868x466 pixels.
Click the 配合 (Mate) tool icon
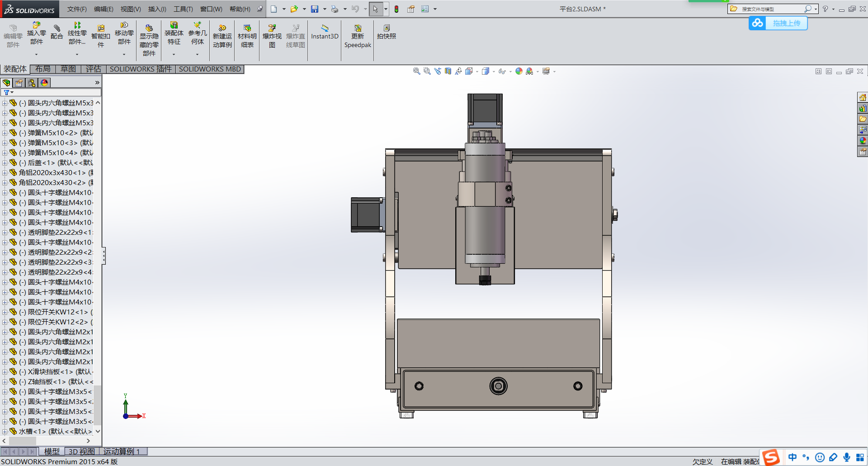point(57,33)
